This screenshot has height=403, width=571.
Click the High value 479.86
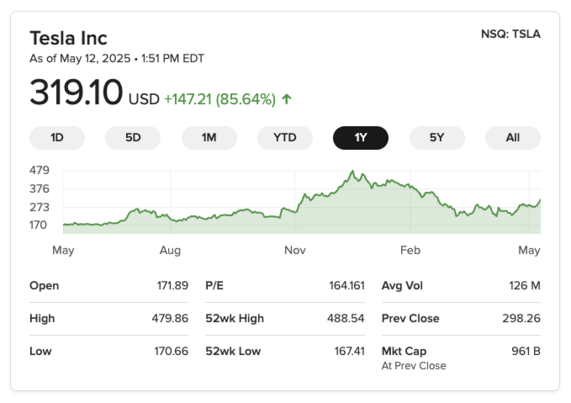170,318
